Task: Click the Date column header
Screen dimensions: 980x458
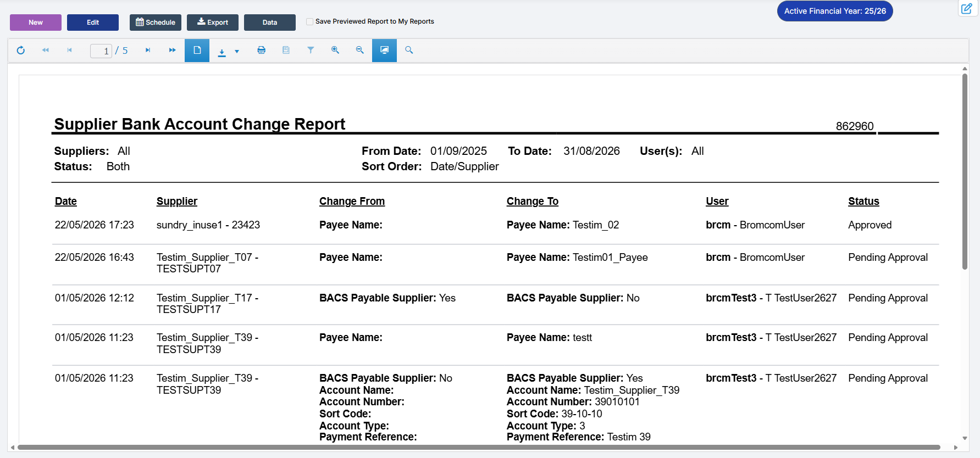Action: 66,202
